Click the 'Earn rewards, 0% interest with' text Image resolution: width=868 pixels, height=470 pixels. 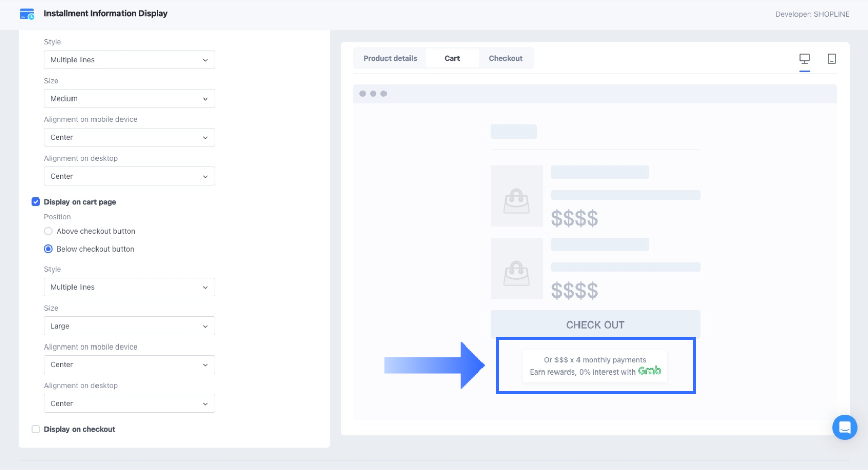(583, 372)
